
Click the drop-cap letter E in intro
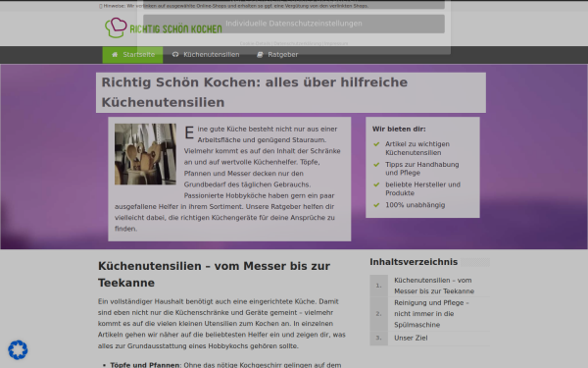(189, 132)
